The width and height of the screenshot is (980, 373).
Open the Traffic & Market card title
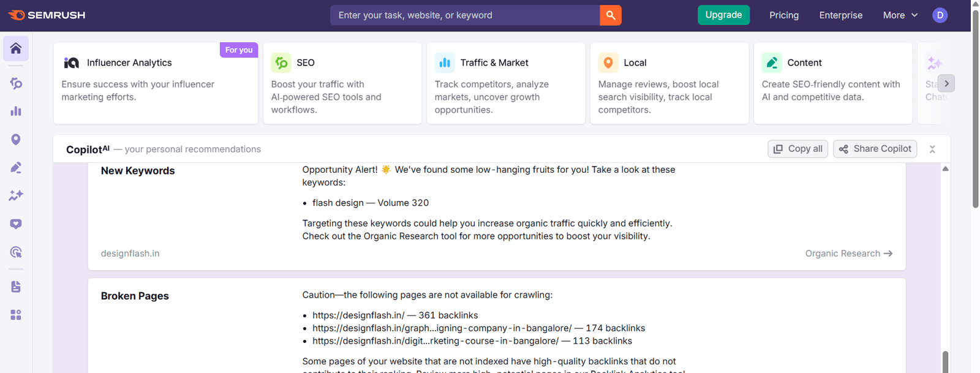[494, 63]
